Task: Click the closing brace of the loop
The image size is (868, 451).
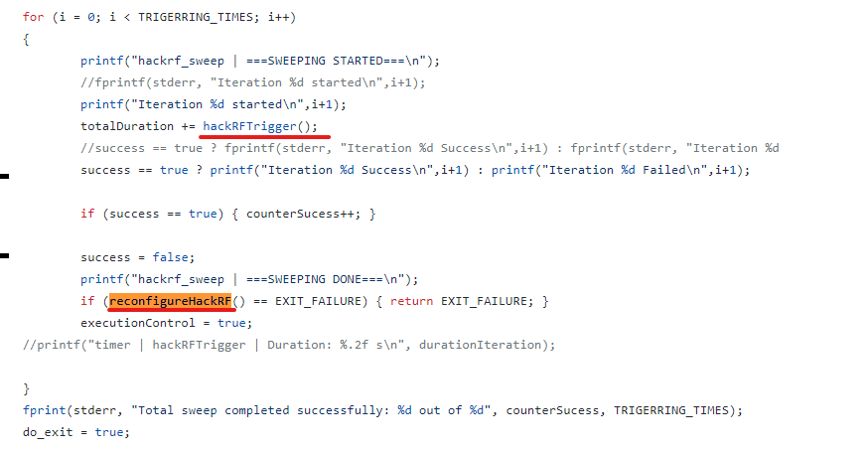Action: pyautogui.click(x=26, y=389)
